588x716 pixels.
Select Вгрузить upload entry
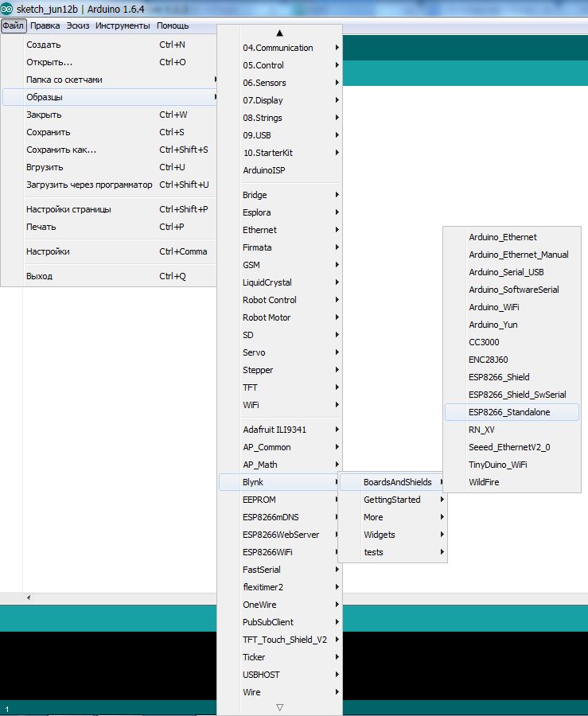(109, 167)
